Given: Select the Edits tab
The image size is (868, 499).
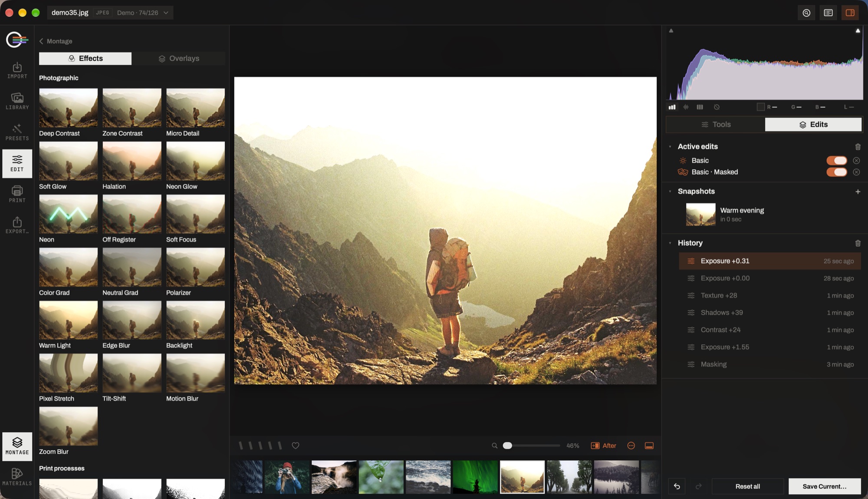Looking at the screenshot, I should [x=813, y=125].
